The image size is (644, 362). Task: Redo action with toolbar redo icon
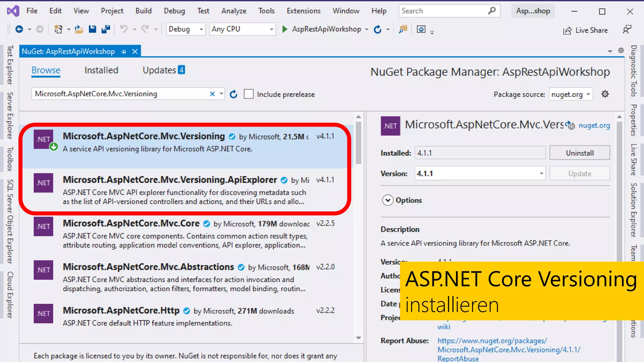(x=145, y=29)
